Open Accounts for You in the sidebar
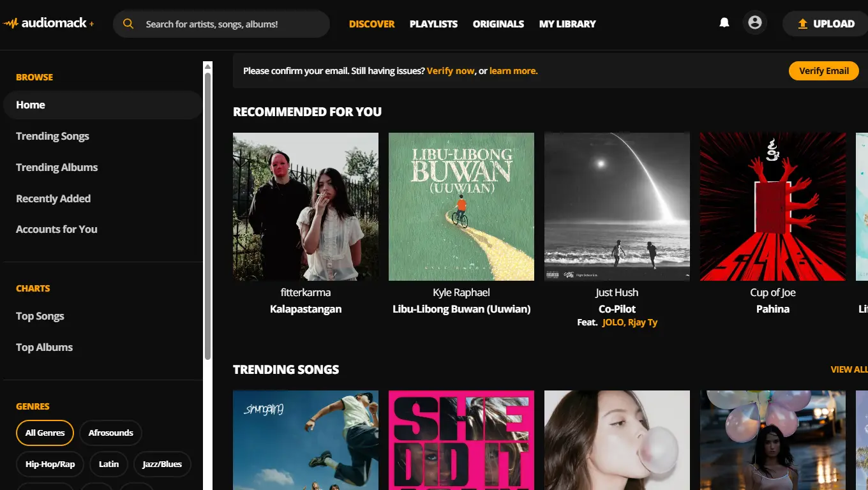The height and width of the screenshot is (490, 868). pyautogui.click(x=57, y=229)
